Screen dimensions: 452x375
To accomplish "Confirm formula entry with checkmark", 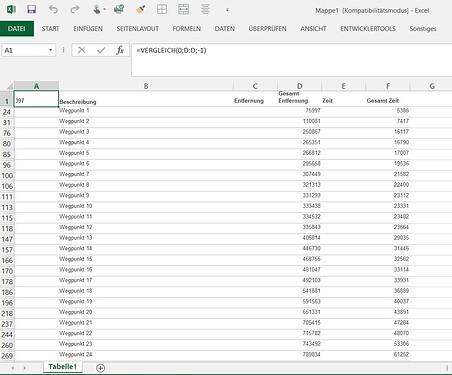I will coord(101,50).
